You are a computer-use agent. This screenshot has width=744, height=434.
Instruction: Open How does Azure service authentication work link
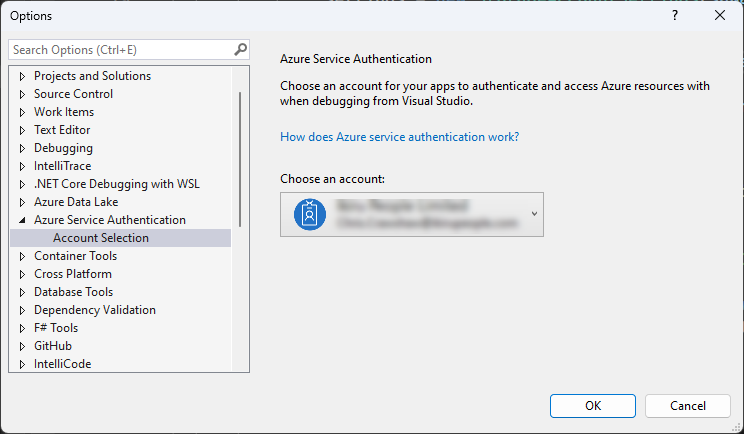[x=400, y=137]
